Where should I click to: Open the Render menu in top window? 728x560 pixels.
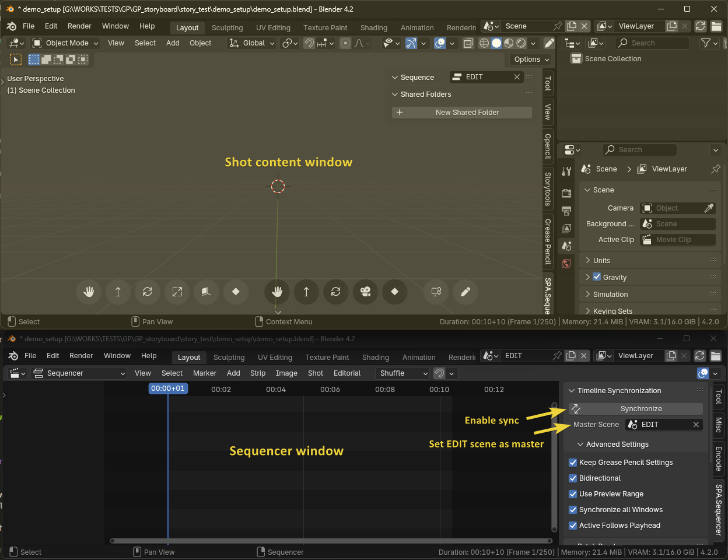click(x=79, y=26)
